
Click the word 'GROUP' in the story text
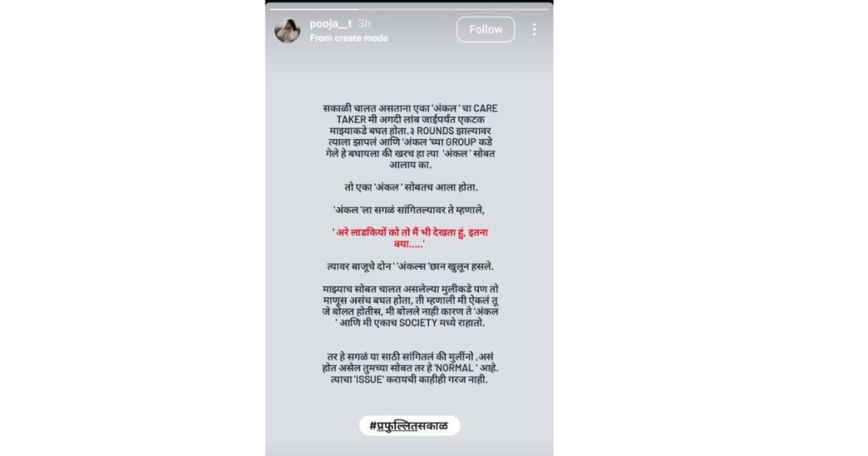(462, 142)
